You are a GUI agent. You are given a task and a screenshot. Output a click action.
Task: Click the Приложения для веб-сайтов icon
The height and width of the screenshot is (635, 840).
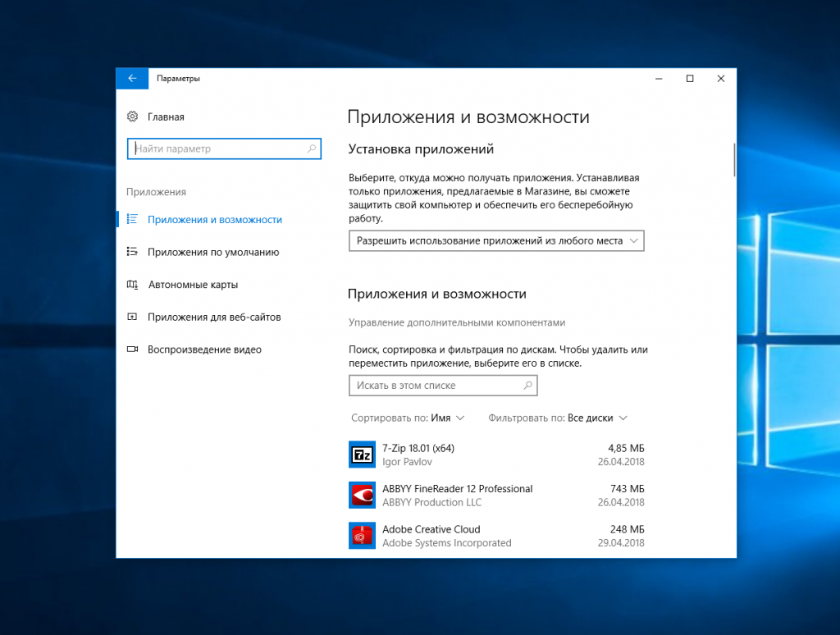click(132, 317)
